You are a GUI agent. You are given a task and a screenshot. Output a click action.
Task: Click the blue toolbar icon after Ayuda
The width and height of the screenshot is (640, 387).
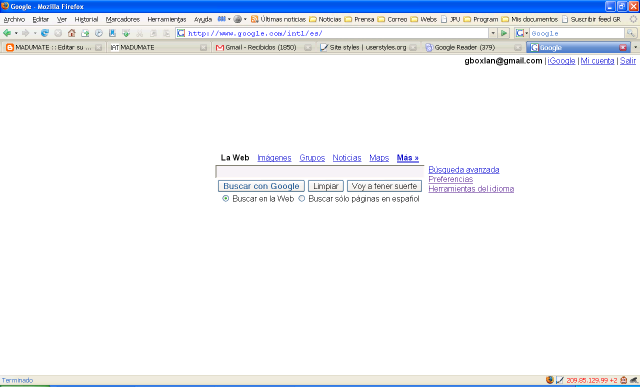tap(222, 19)
